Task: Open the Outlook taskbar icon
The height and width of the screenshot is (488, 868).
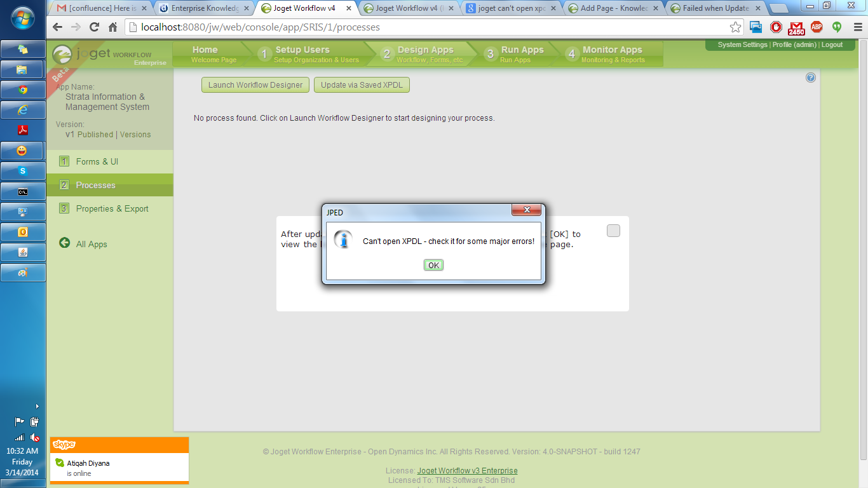Action: coord(23,232)
